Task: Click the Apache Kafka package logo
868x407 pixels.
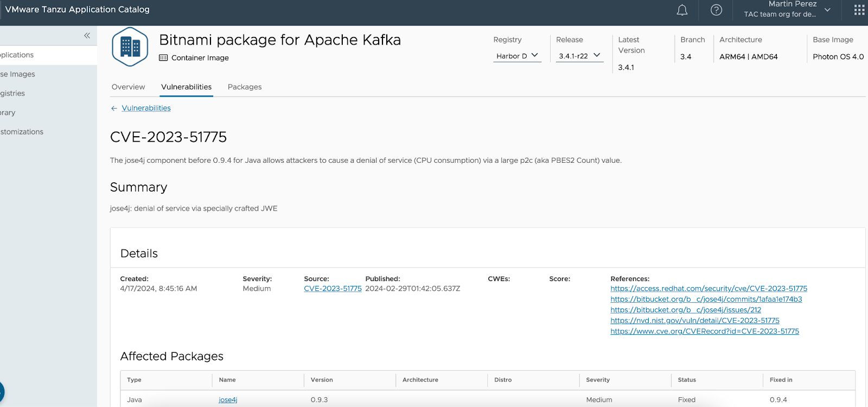Action: pos(130,47)
